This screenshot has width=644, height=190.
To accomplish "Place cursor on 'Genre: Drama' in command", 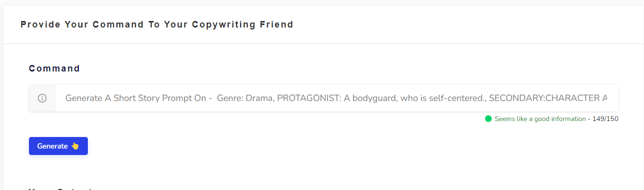I will coord(245,98).
